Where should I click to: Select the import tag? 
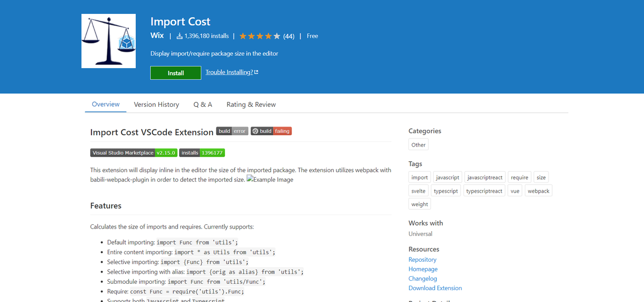point(420,177)
